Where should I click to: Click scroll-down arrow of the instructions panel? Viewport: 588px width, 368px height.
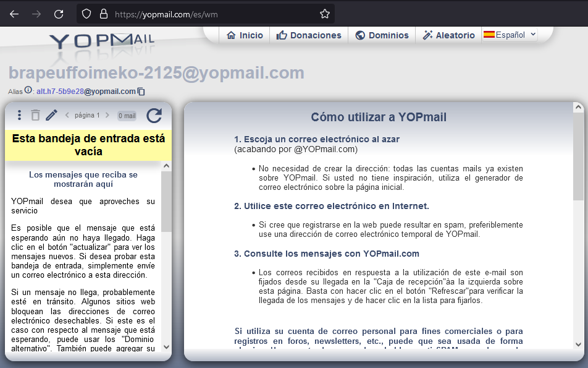(578, 344)
